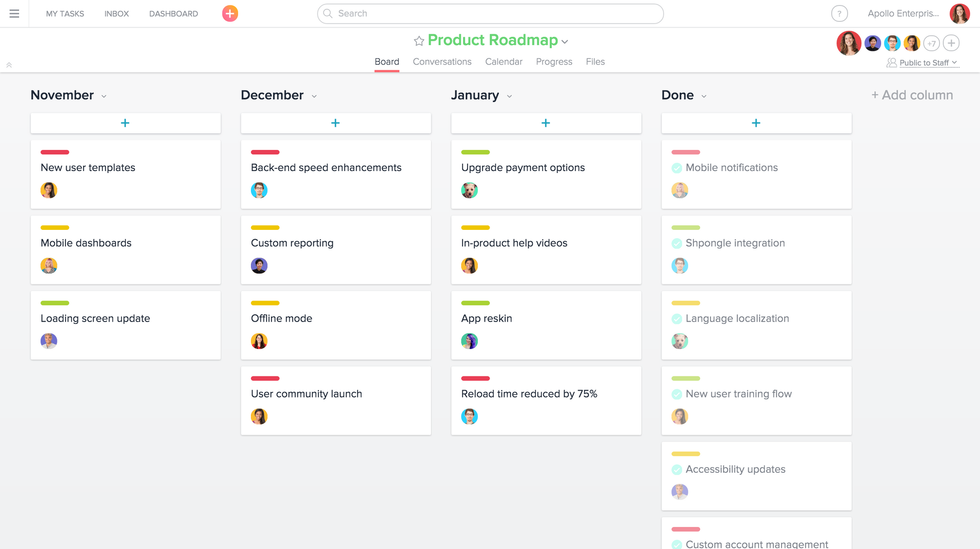
Task: Click assignee avatar on Back-end speed enhancements
Action: point(259,190)
